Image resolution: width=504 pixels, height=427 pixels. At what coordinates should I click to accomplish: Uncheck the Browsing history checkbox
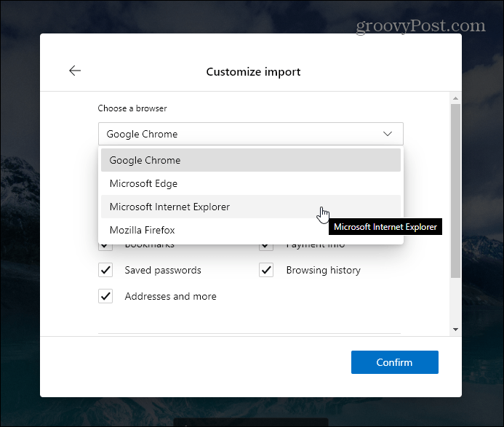[x=266, y=270]
